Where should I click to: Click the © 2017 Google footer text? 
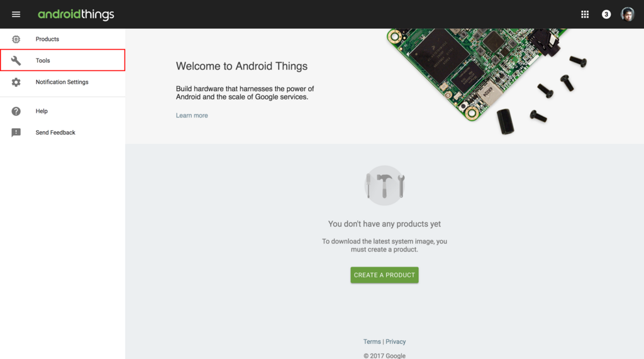click(x=384, y=356)
